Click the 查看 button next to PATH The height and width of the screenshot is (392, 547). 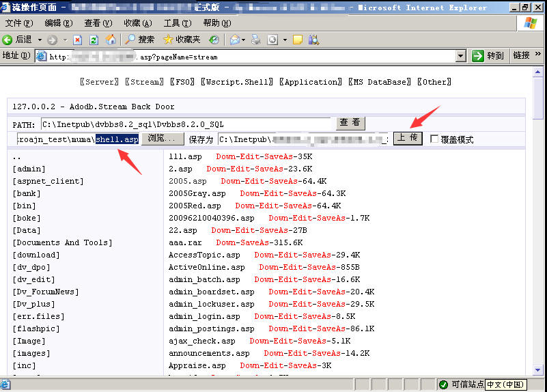coord(350,123)
